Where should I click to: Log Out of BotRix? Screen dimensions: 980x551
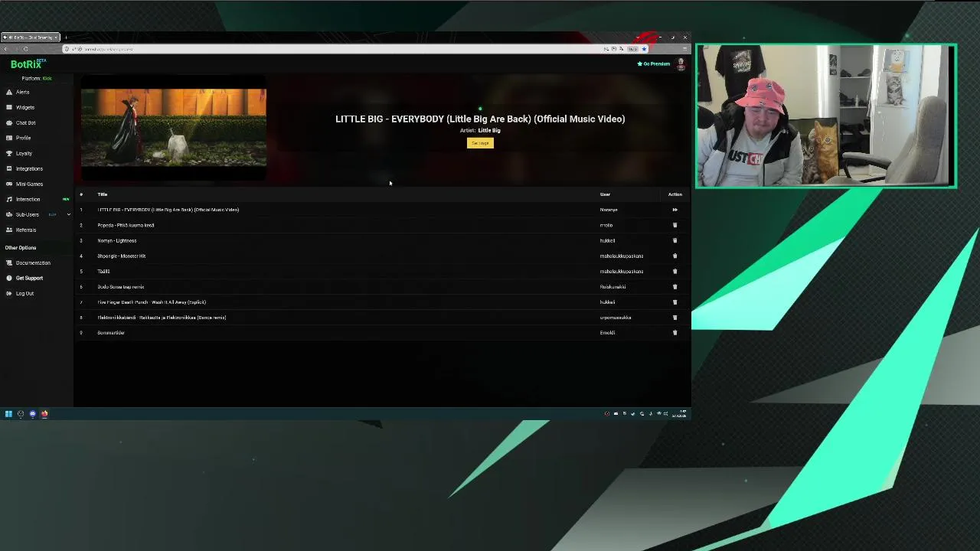tap(24, 293)
